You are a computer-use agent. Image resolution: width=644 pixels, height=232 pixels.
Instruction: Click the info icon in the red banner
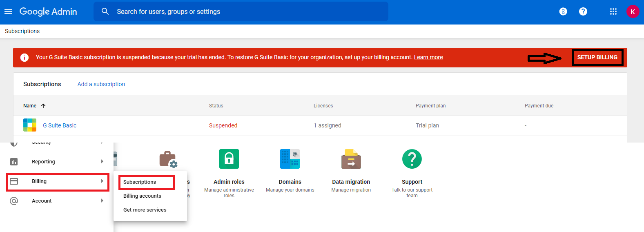pyautogui.click(x=25, y=58)
